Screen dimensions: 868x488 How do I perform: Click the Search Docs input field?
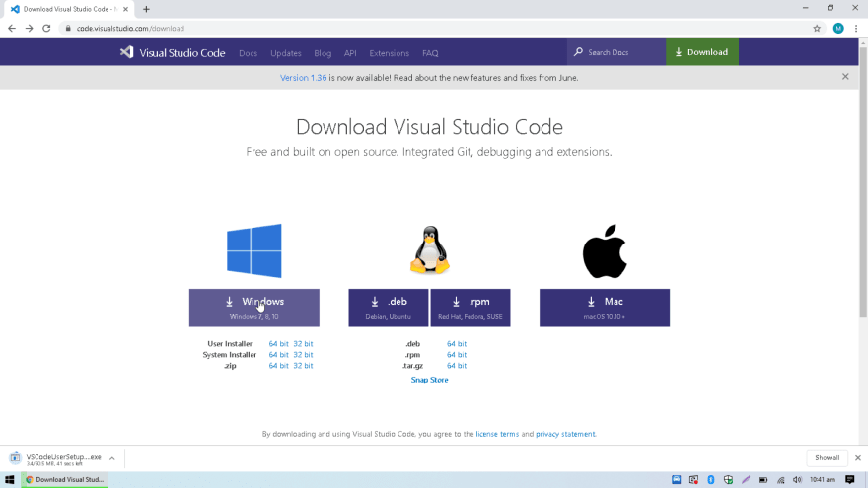(x=616, y=52)
